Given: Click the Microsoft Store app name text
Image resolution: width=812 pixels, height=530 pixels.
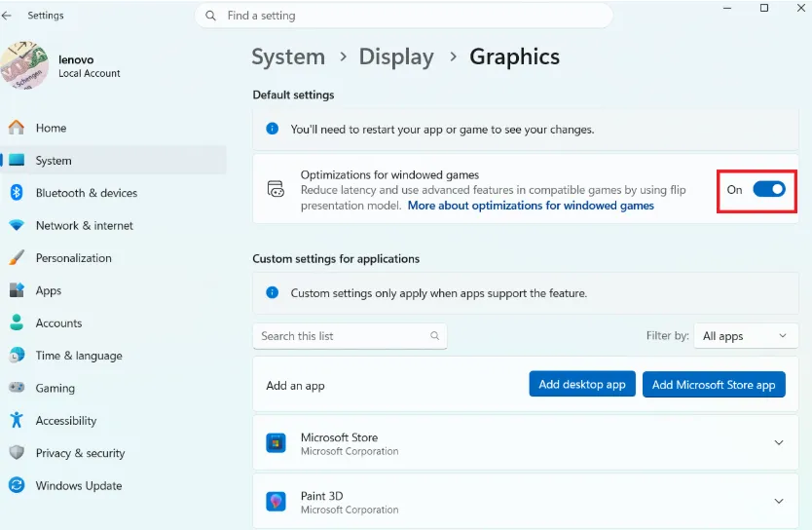Looking at the screenshot, I should 339,437.
